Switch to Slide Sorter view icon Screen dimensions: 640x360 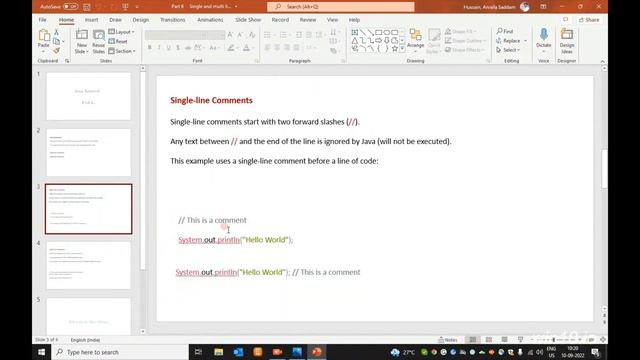(489, 340)
